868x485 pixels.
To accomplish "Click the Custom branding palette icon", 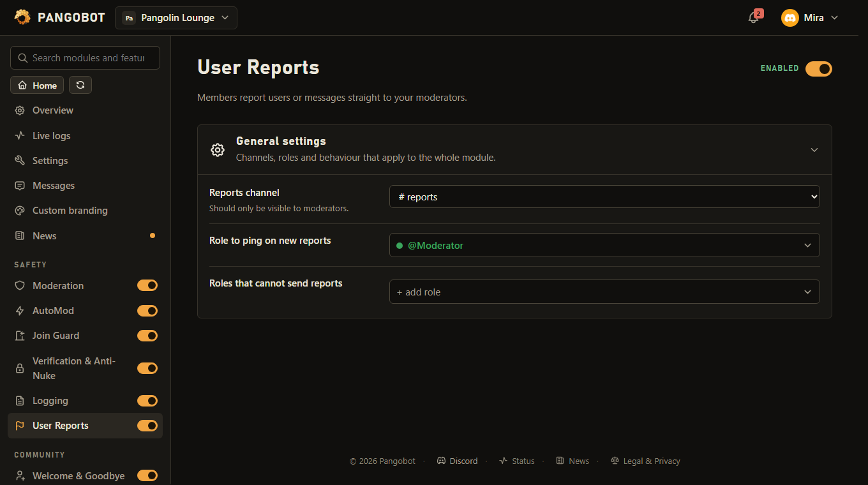I will pos(20,211).
